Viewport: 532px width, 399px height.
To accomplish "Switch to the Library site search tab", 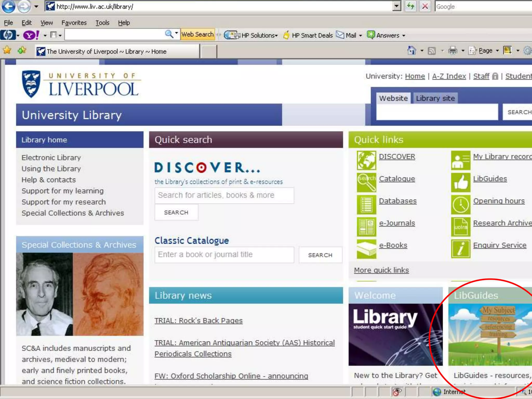I will tap(435, 98).
